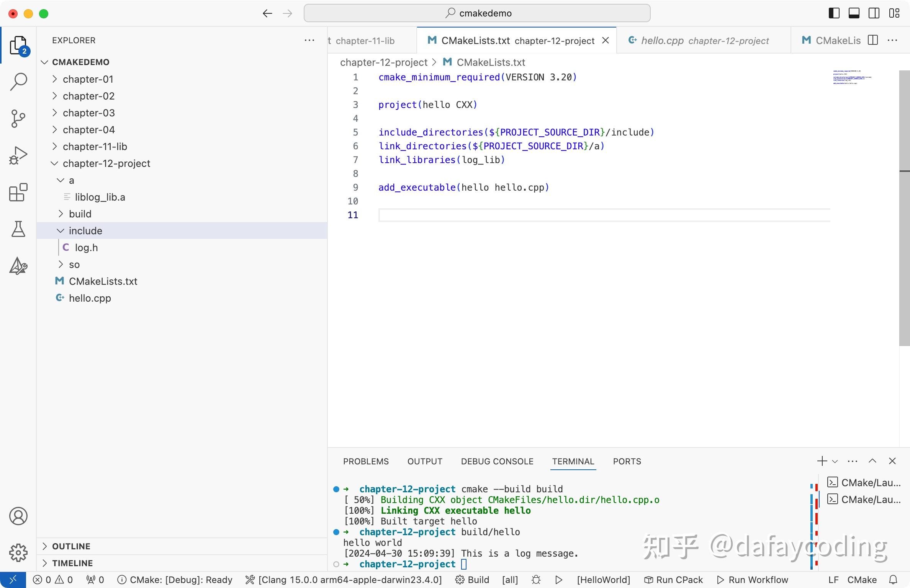Switch to the DEBUG CONSOLE tab

tap(497, 461)
